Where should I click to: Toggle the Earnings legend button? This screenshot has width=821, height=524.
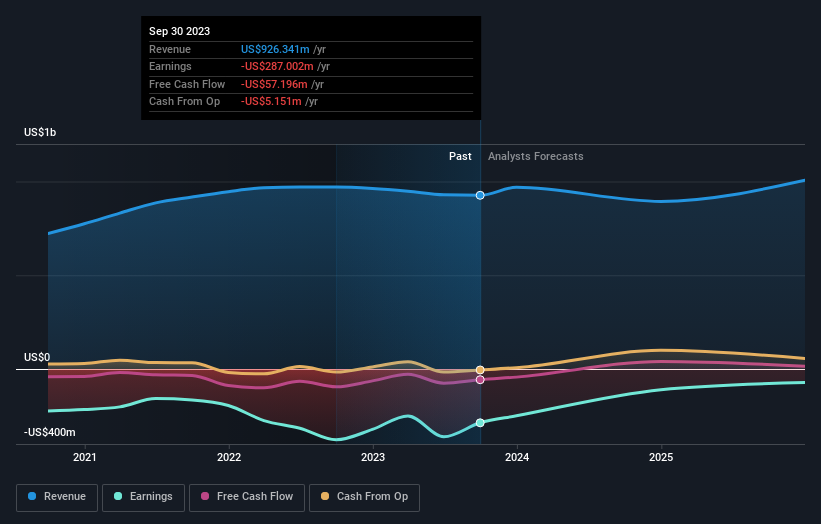pyautogui.click(x=143, y=497)
